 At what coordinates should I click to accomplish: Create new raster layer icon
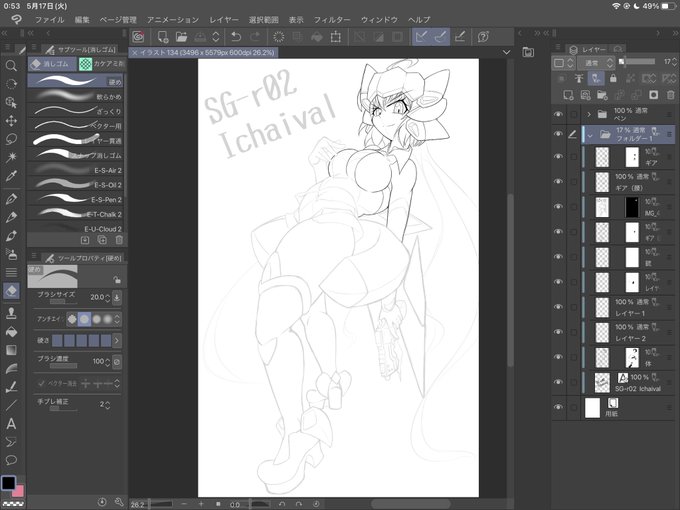pos(568,95)
